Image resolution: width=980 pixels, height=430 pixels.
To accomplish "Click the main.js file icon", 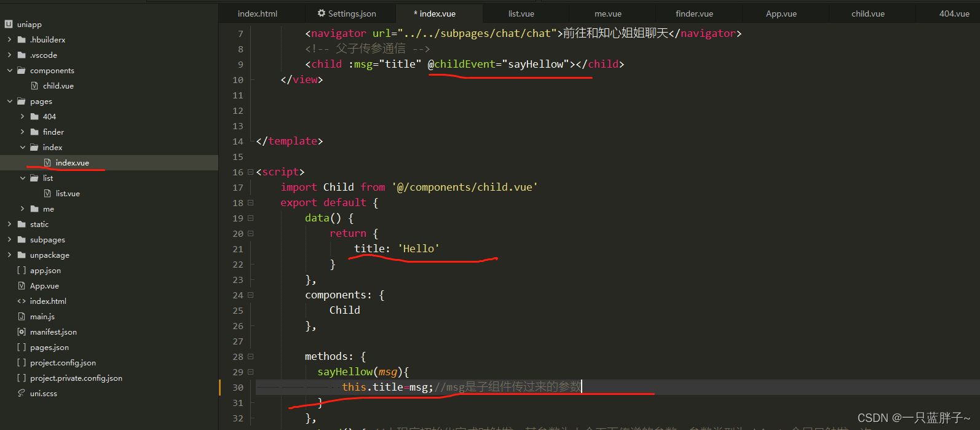I will click(22, 316).
